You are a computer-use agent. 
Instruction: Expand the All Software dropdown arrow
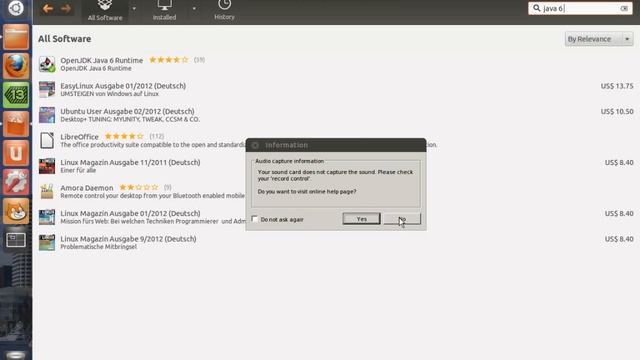tap(134, 8)
